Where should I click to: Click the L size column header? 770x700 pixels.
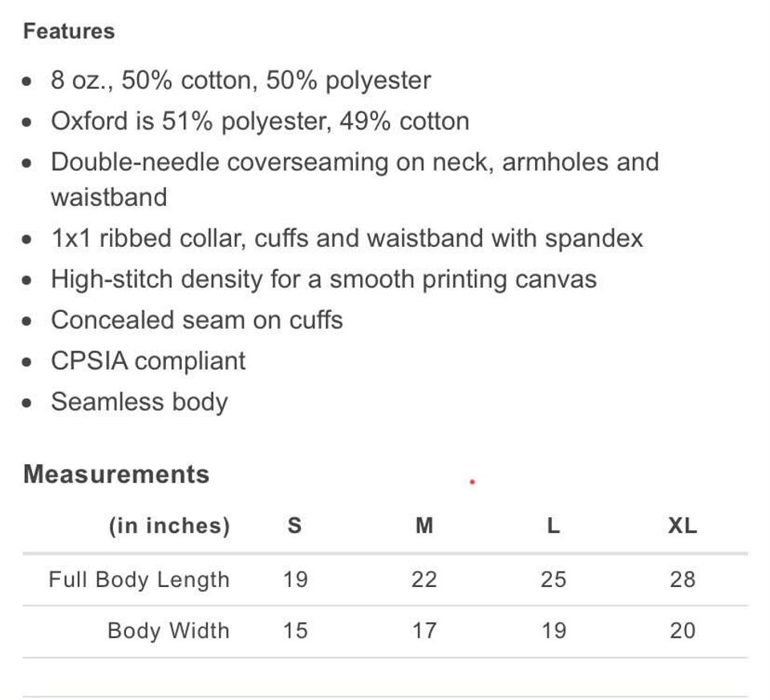pos(553,526)
